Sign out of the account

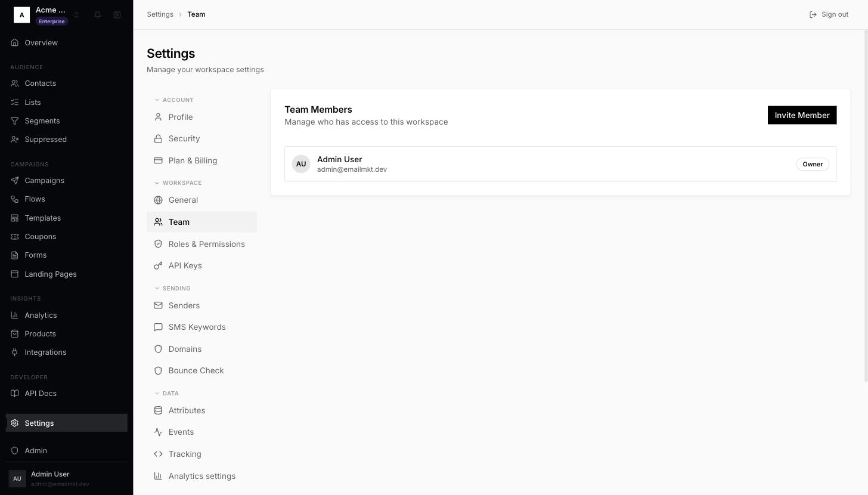click(829, 15)
